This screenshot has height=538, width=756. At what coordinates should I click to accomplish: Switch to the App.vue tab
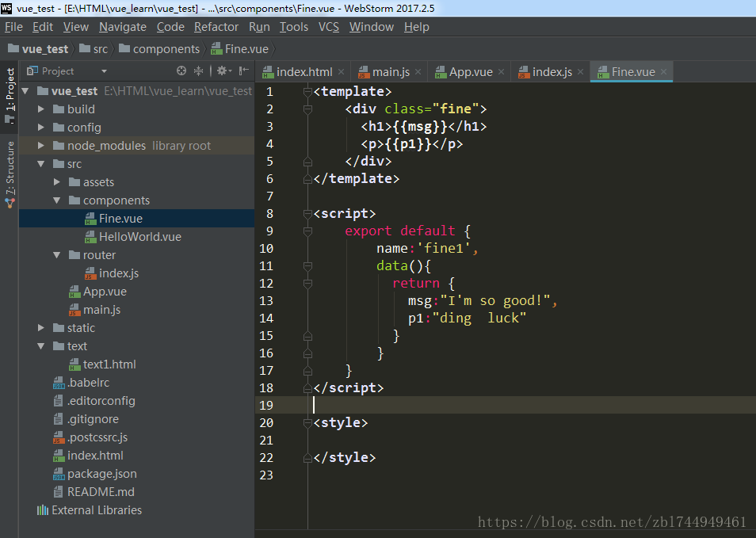(x=471, y=72)
